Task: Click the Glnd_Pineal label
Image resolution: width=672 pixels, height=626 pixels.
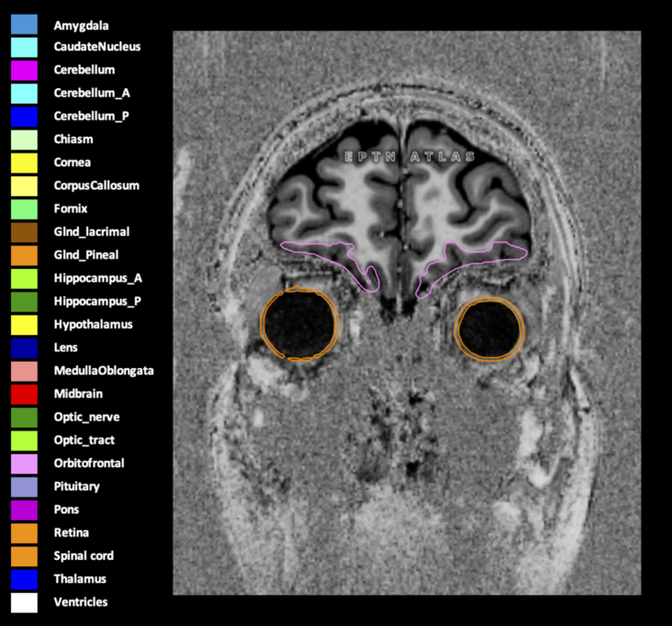Action: 86,255
